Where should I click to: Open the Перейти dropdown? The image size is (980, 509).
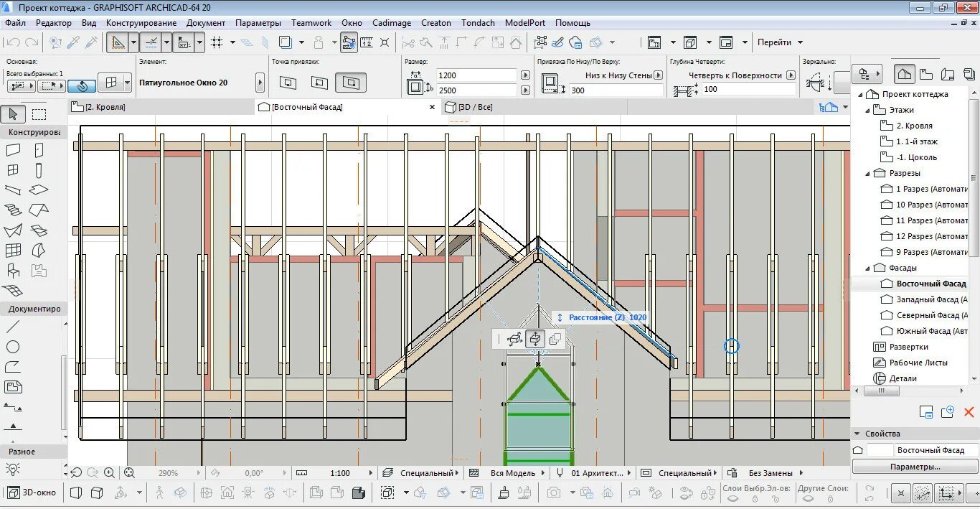pyautogui.click(x=780, y=42)
